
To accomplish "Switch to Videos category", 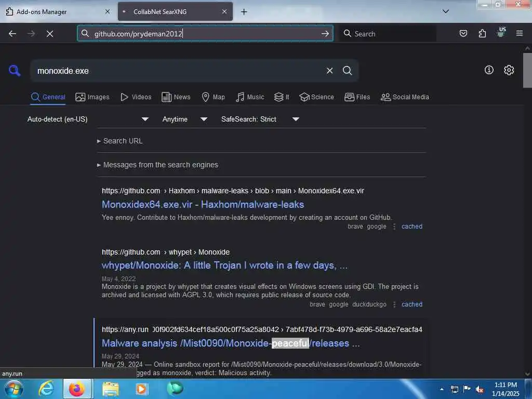I will pos(136,97).
